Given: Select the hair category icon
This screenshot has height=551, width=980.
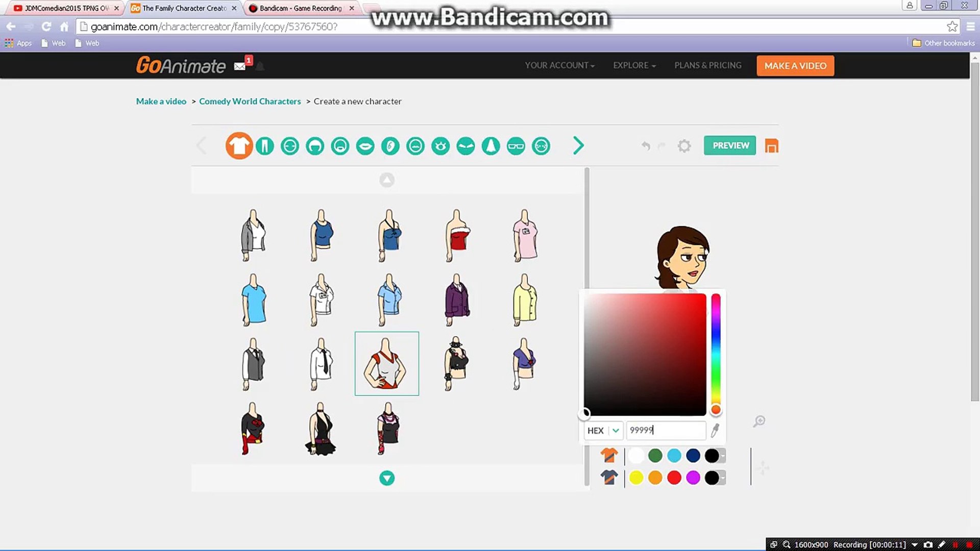Looking at the screenshot, I should pyautogui.click(x=315, y=145).
